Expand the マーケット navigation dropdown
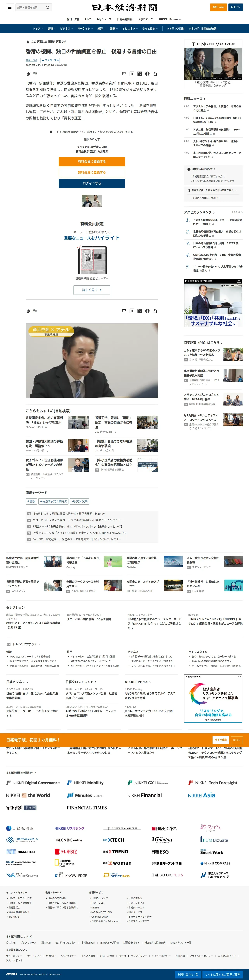Screen dimensions: 249x980 [x=85, y=29]
